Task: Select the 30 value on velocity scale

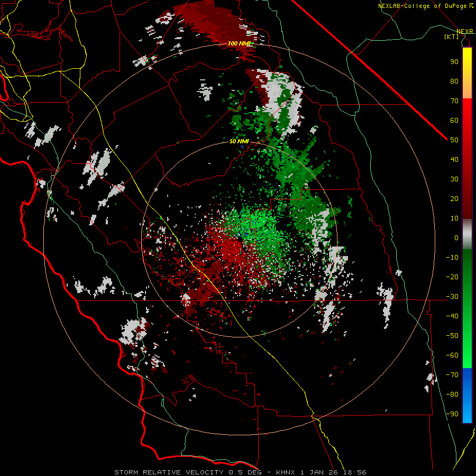Action: coord(454,179)
